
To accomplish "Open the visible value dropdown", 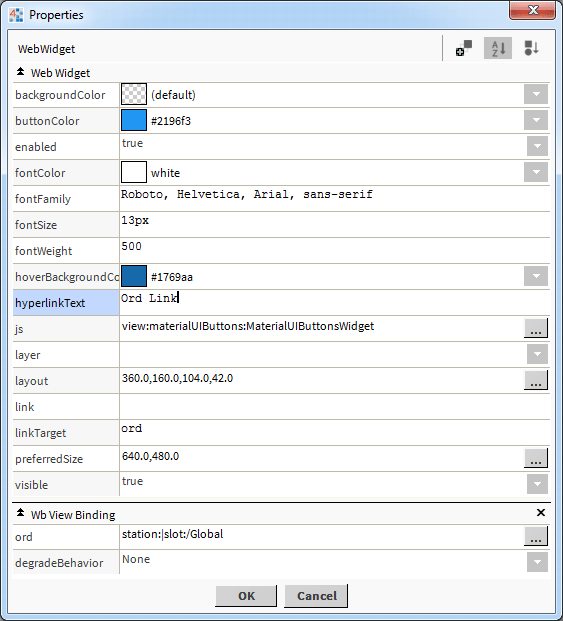I will [537, 484].
